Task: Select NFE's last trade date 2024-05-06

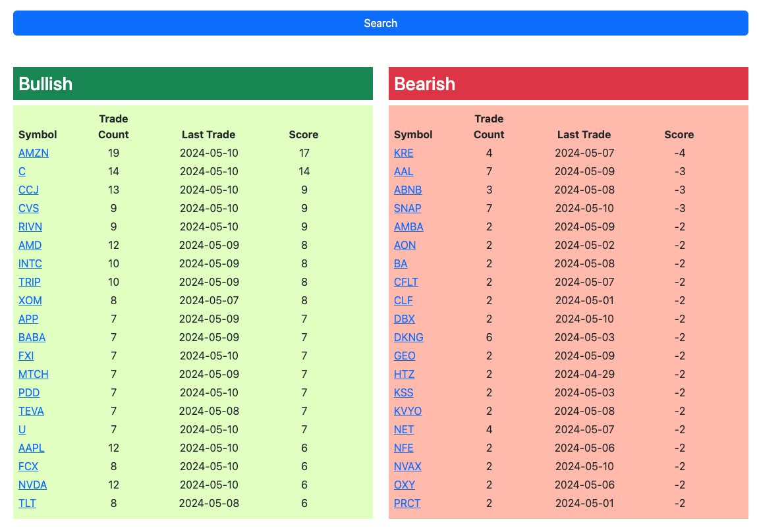Action: [584, 448]
